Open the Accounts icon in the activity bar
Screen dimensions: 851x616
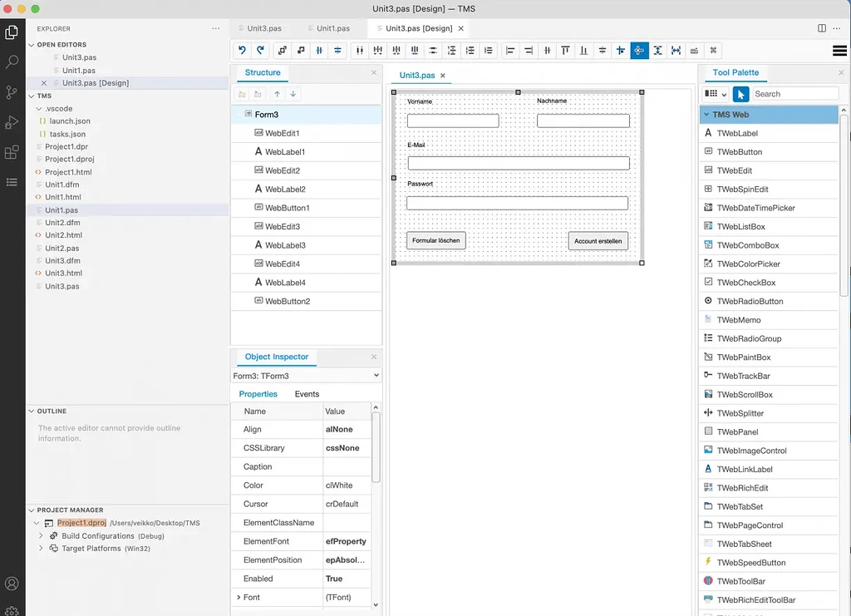(x=12, y=584)
